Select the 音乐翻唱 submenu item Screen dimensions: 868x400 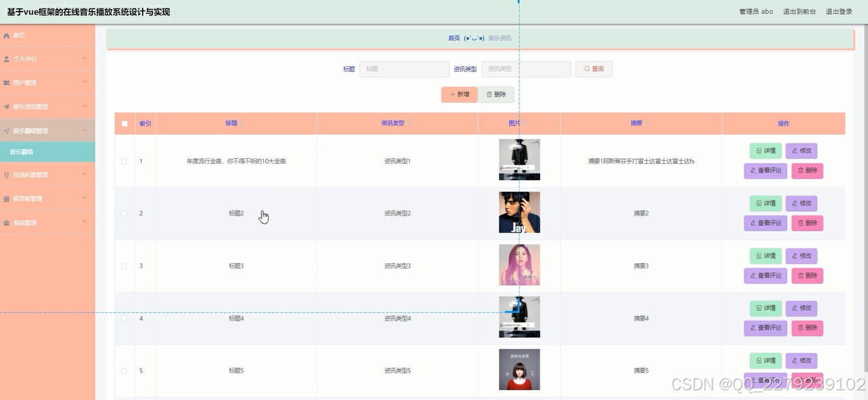pyautogui.click(x=48, y=152)
